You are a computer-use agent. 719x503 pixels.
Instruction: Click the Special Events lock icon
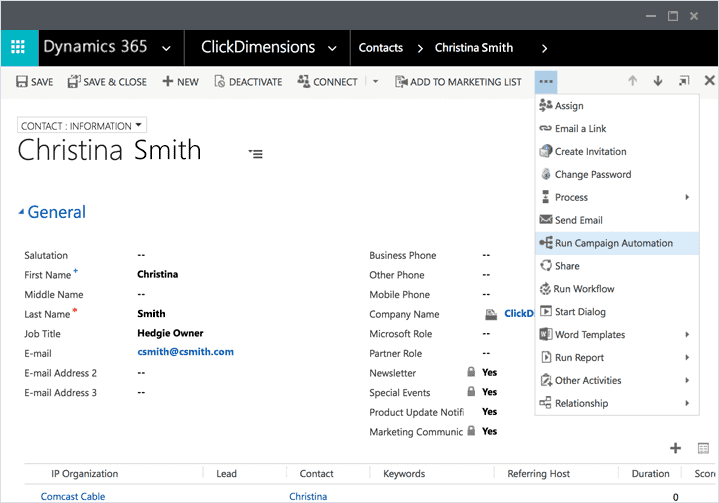point(471,392)
